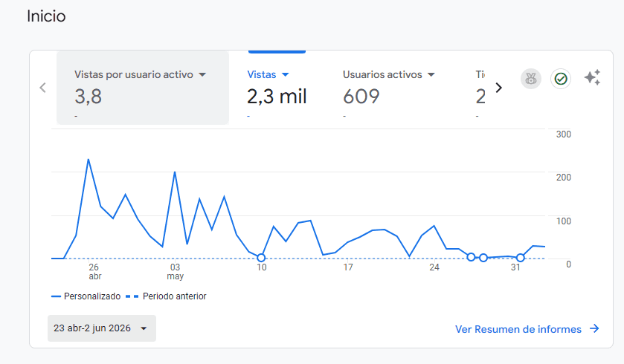Open Usuarios activos metric dropdown

coord(431,75)
